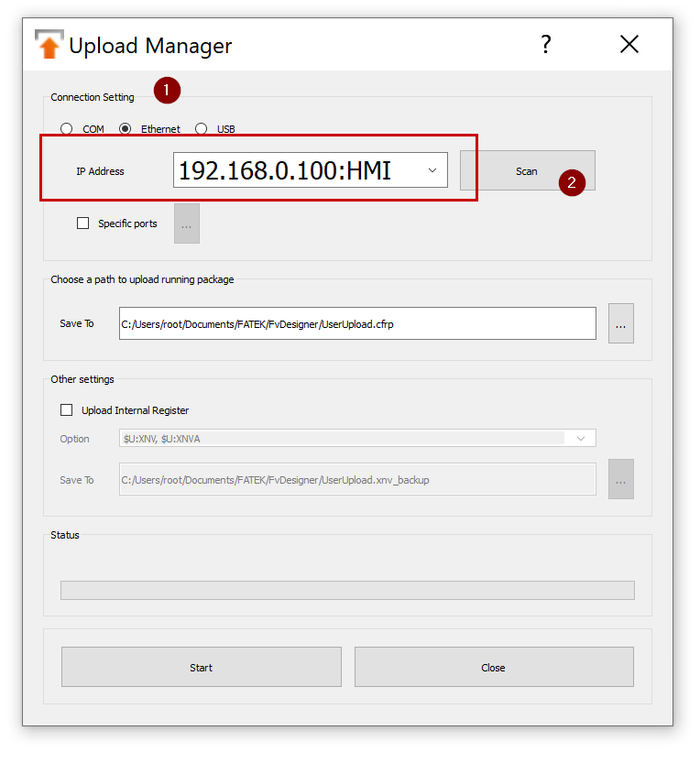Screen dimensions: 700x763
Task: Browse for the running package save location
Action: click(620, 323)
